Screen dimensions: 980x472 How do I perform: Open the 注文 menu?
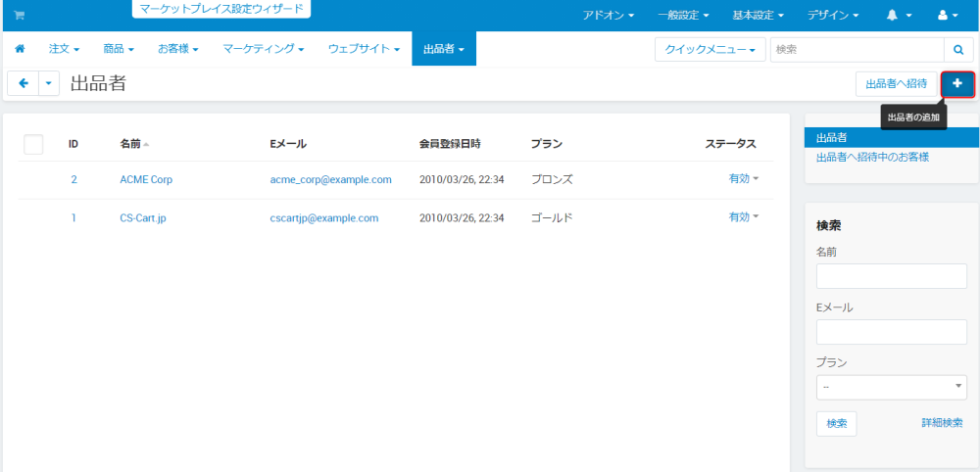[64, 49]
